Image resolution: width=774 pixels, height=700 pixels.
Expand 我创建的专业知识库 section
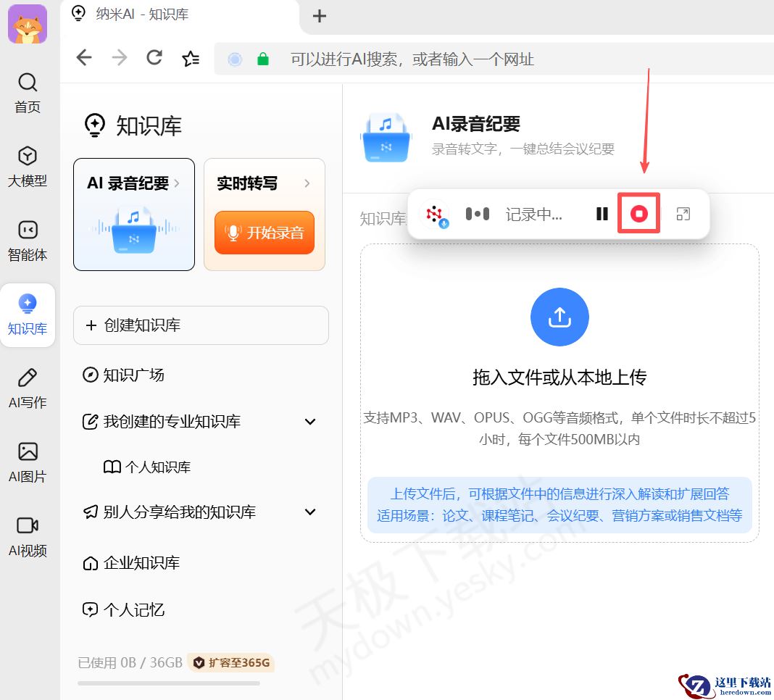[310, 421]
